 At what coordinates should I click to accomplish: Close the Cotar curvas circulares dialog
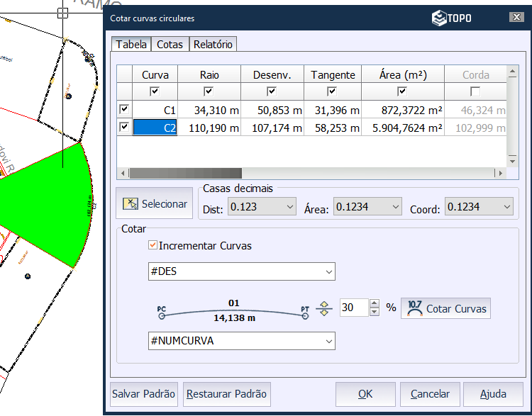click(516, 18)
